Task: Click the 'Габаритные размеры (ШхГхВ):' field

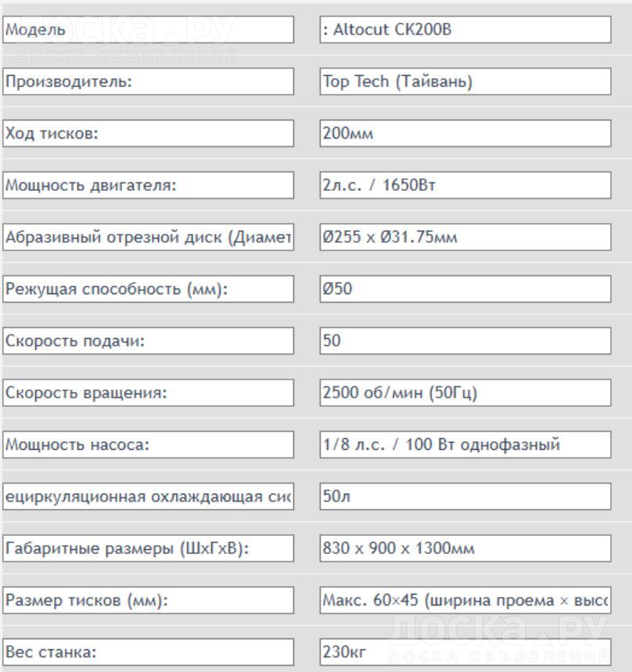Action: pos(148,548)
